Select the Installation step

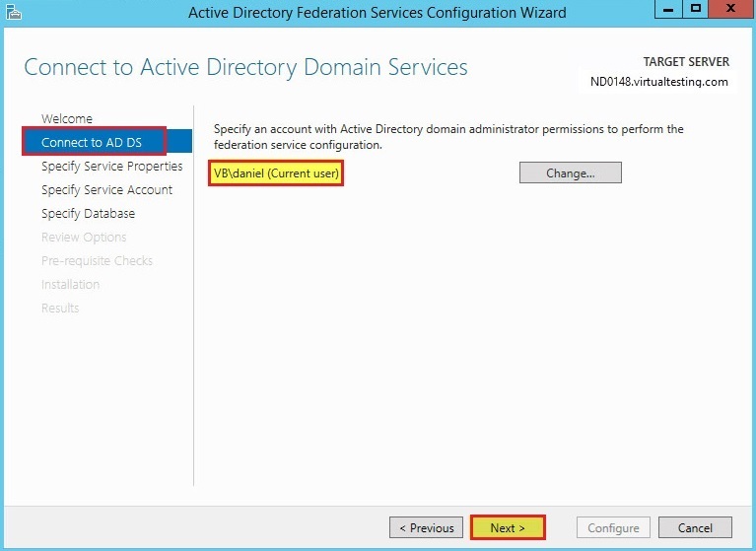click(x=70, y=284)
